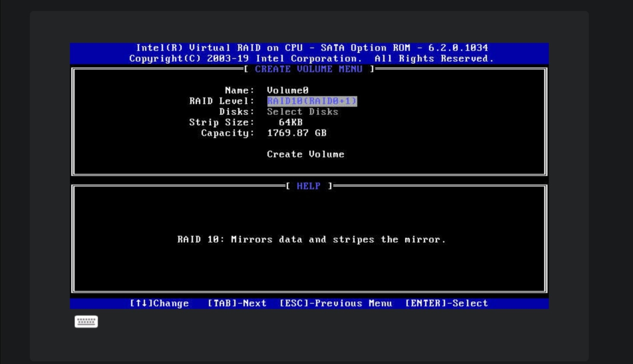Click the [TAB]-Next footer hint
Image resolution: width=633 pixels, height=364 pixels.
pyautogui.click(x=237, y=303)
